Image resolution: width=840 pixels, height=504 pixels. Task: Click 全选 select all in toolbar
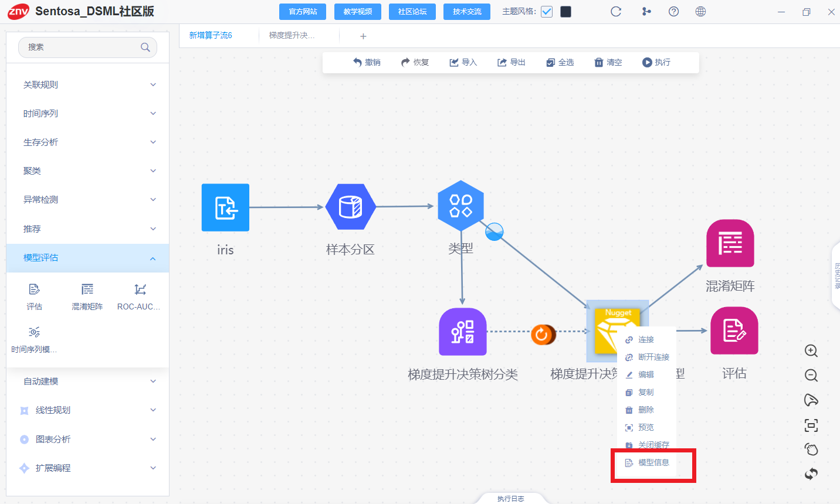click(560, 62)
